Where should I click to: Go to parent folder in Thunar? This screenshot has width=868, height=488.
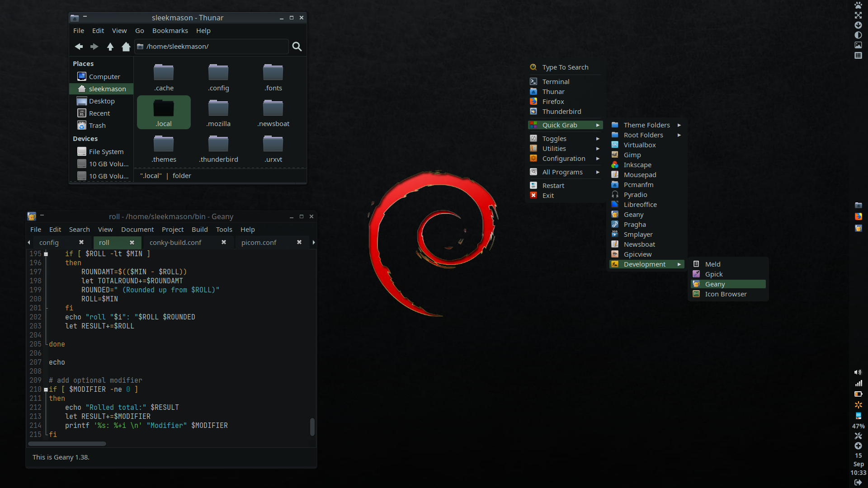tap(110, 47)
